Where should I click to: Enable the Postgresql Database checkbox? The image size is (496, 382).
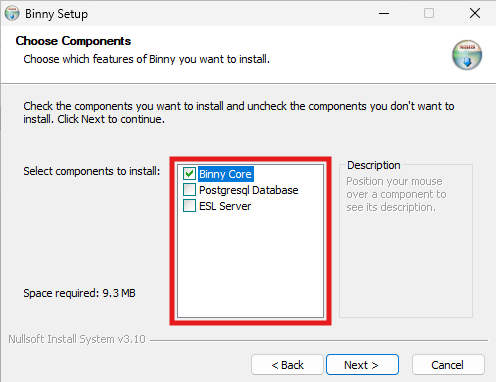click(189, 190)
